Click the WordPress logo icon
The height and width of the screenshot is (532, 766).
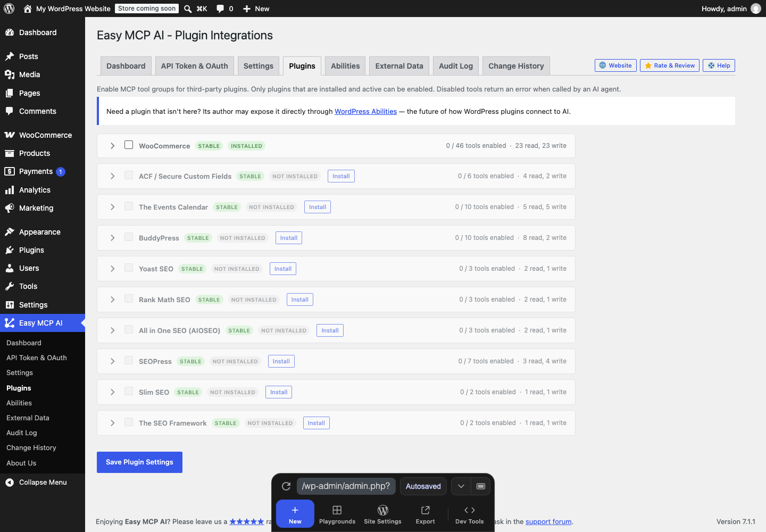[x=9, y=9]
